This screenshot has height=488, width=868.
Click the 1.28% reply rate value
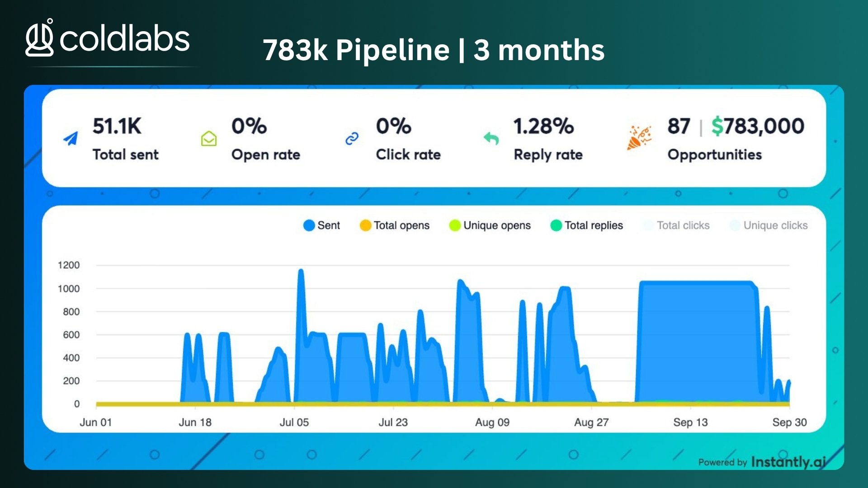pos(544,126)
